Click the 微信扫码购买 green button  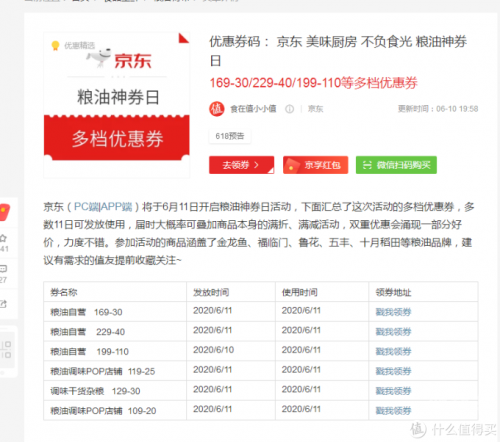(396, 165)
